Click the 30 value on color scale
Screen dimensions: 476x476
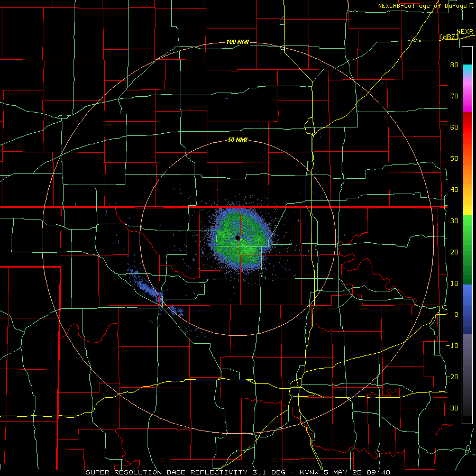click(454, 221)
